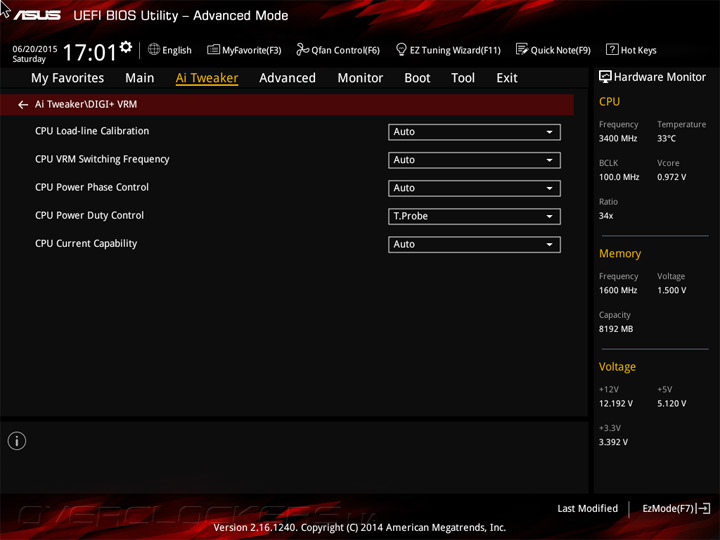The image size is (720, 540).
Task: Click the +3.3V reading 3.392 V
Action: pos(613,442)
